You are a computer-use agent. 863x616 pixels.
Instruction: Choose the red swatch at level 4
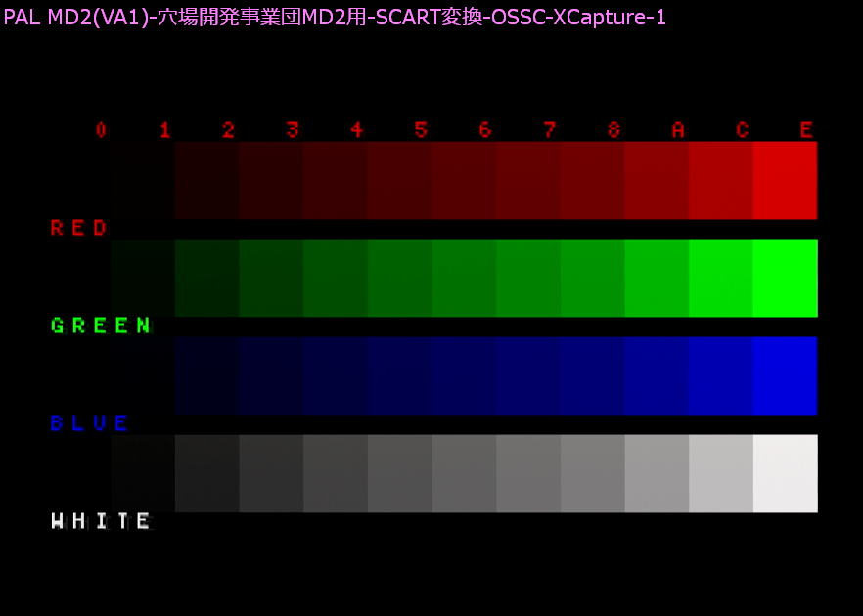point(336,180)
